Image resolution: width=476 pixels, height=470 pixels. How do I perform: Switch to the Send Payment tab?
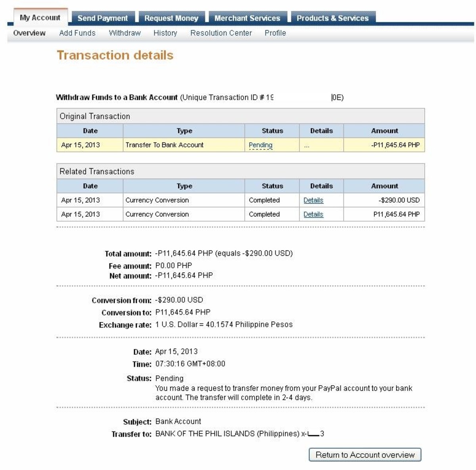click(x=103, y=18)
